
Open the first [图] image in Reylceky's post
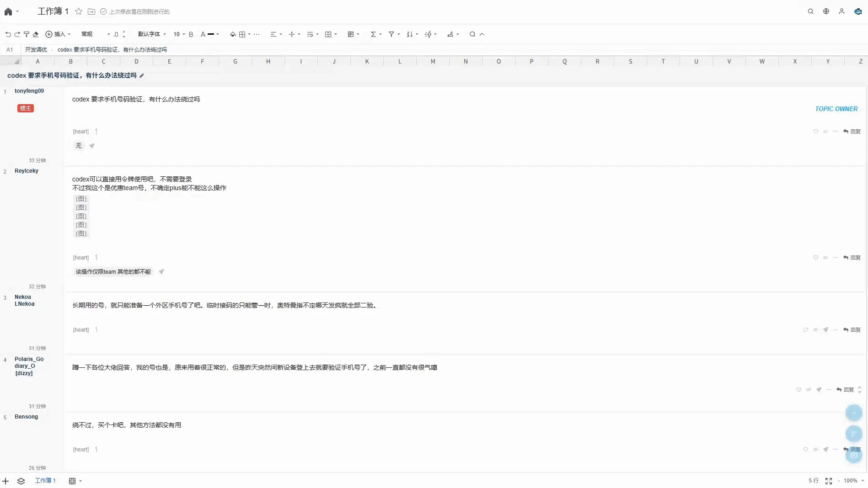pos(81,199)
